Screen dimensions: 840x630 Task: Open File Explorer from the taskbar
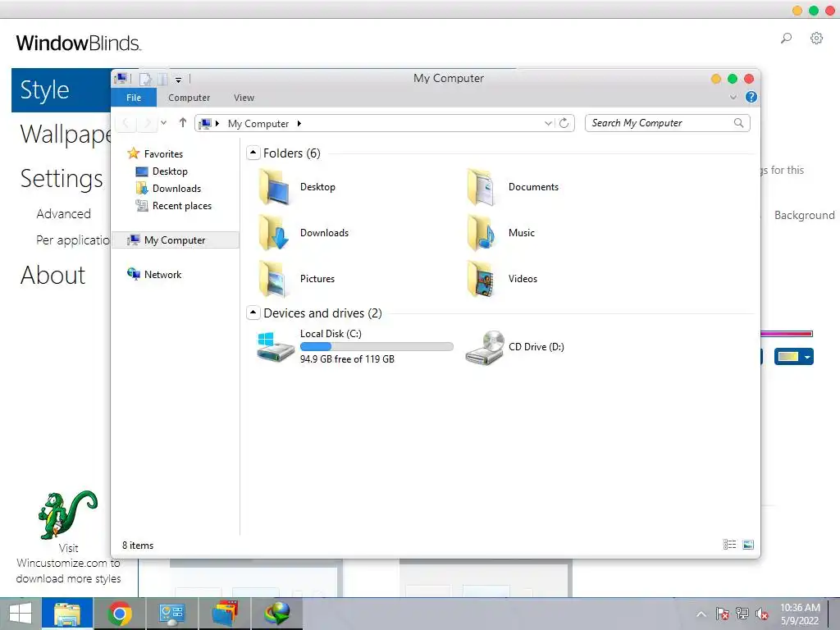pos(67,614)
